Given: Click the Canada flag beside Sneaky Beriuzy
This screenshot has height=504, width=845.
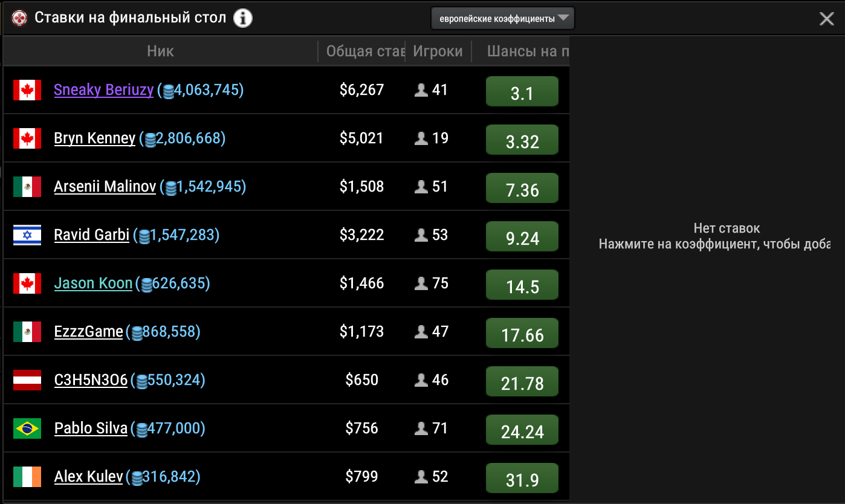Looking at the screenshot, I should click(x=27, y=90).
